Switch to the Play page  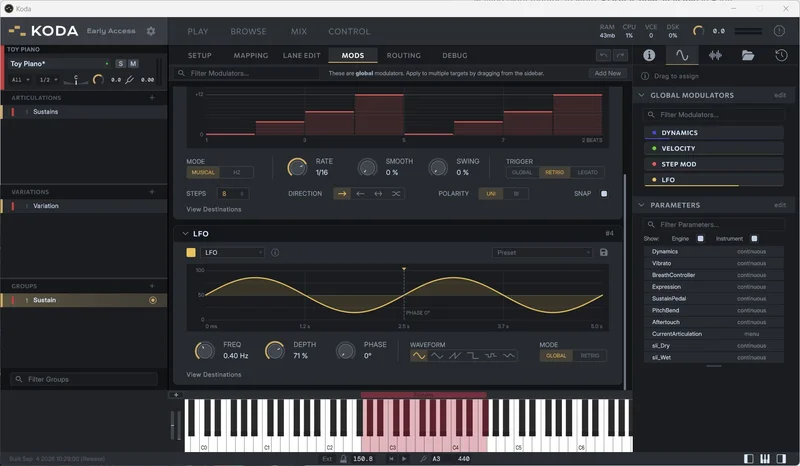(x=198, y=32)
